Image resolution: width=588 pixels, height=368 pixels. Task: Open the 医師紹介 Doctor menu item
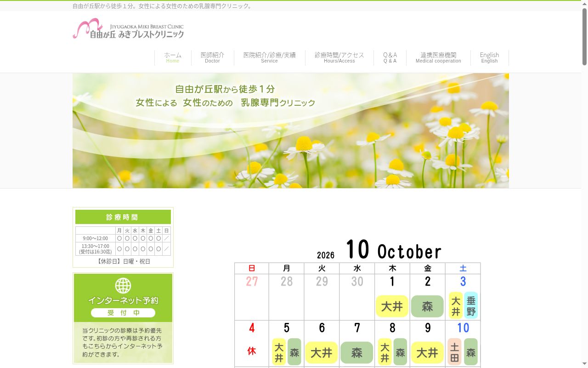click(x=212, y=57)
